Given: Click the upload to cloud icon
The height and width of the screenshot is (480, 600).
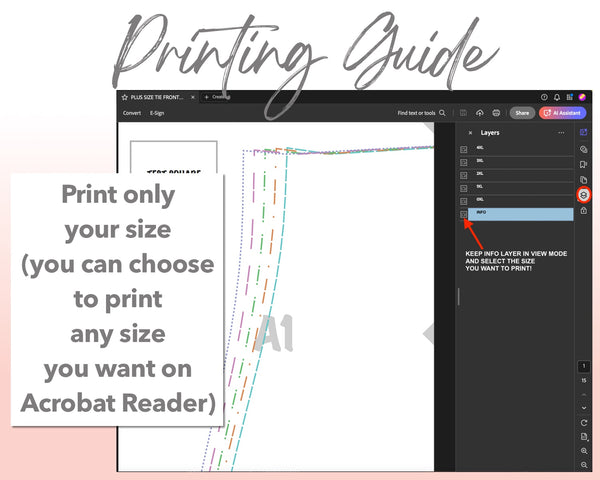Looking at the screenshot, I should 480,113.
